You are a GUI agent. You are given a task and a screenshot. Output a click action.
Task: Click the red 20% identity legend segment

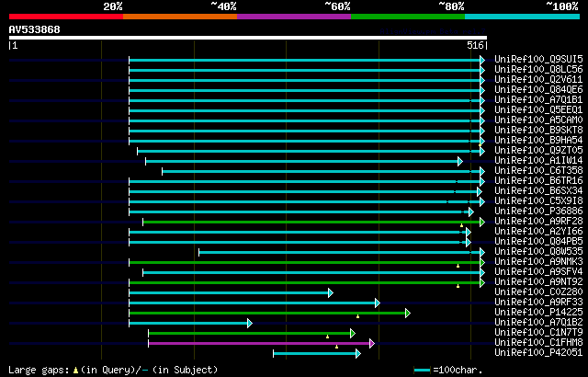click(x=66, y=17)
